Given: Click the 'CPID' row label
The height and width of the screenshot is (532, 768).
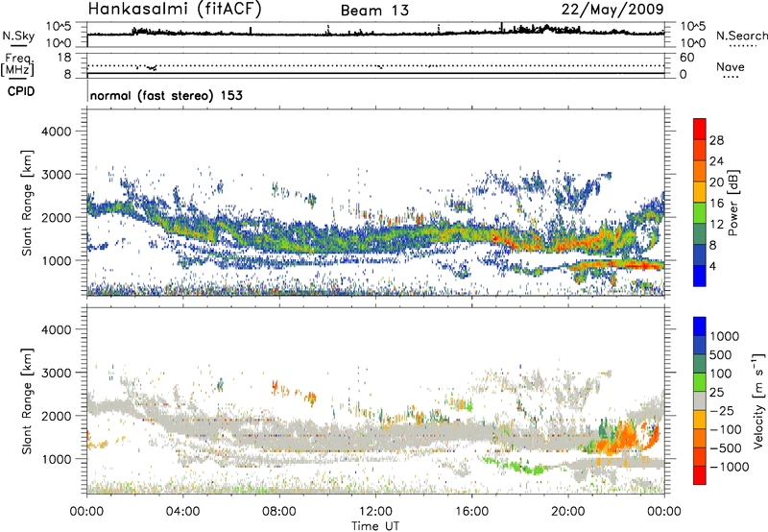Looking at the screenshot, I should coord(21,91).
